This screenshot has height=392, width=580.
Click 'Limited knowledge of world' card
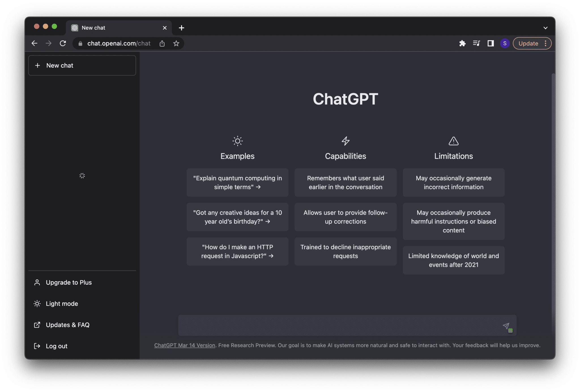click(x=454, y=260)
